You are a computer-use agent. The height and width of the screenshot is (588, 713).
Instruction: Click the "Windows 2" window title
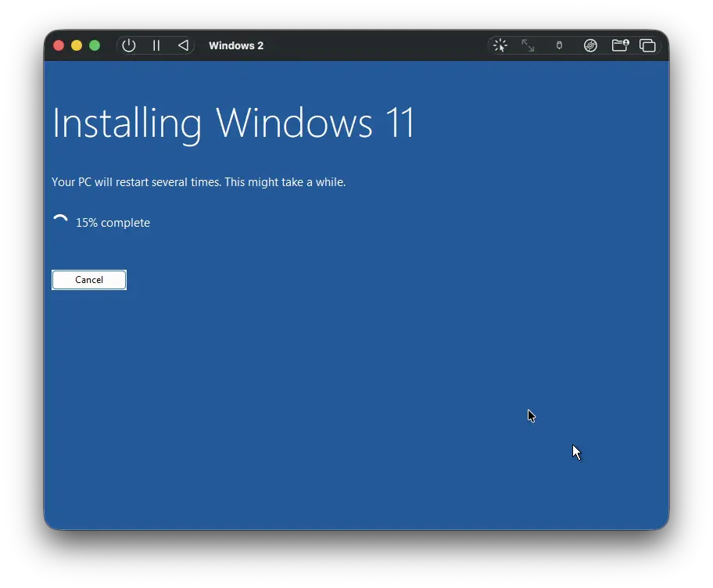(x=236, y=45)
